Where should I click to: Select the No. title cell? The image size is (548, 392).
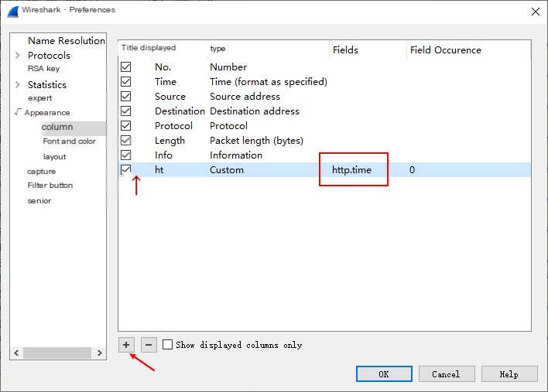[163, 66]
